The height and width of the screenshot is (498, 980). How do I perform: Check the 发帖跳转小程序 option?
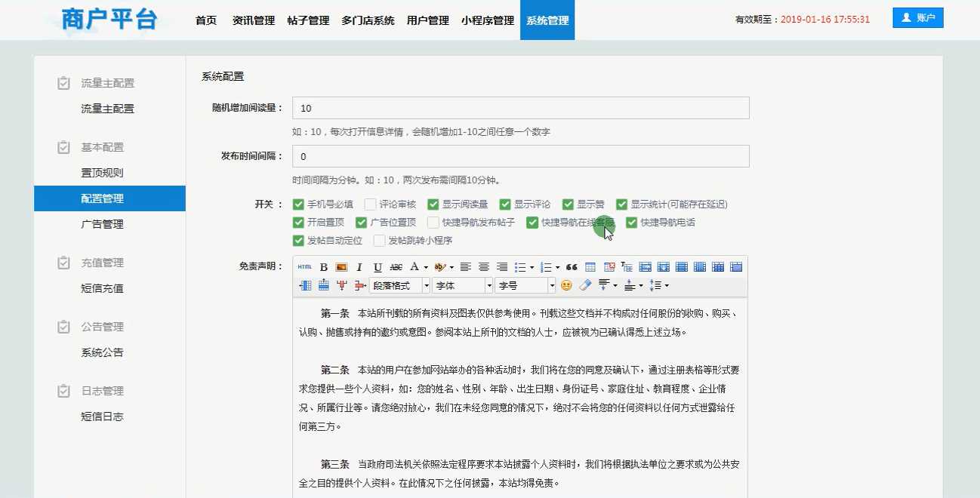pos(380,241)
